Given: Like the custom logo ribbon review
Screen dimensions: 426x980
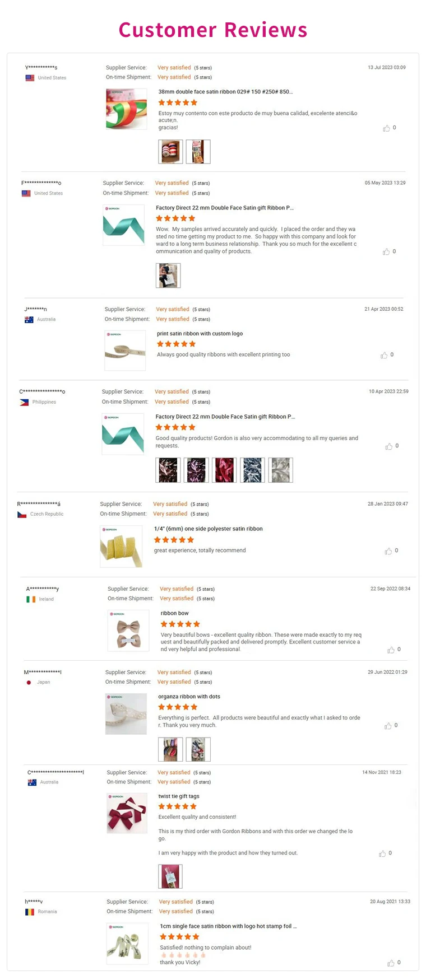Looking at the screenshot, I should coord(384,355).
